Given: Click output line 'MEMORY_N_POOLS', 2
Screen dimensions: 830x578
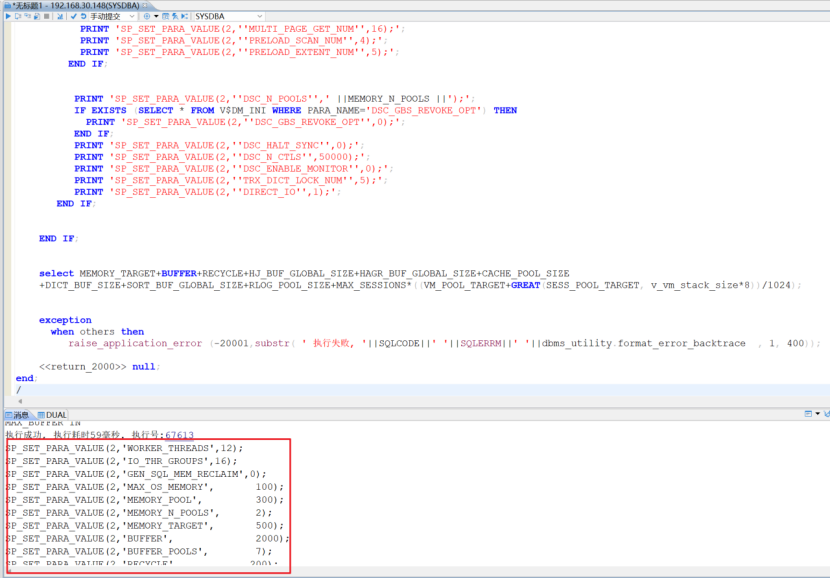Looking at the screenshot, I should tap(139, 512).
